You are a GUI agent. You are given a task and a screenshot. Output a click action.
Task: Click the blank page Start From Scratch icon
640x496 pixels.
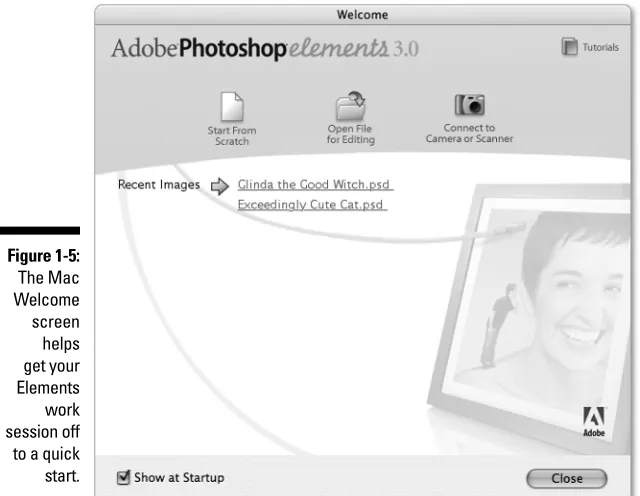pyautogui.click(x=232, y=107)
